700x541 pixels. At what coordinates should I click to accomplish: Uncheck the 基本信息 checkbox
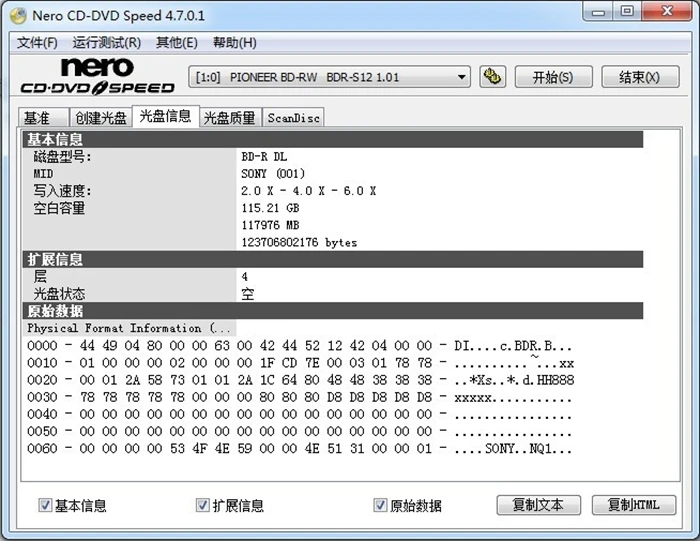coord(45,505)
